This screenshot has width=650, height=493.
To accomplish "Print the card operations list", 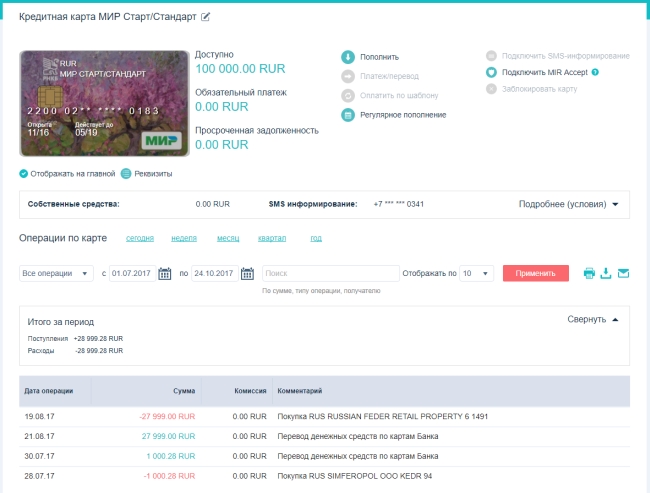I will (589, 273).
